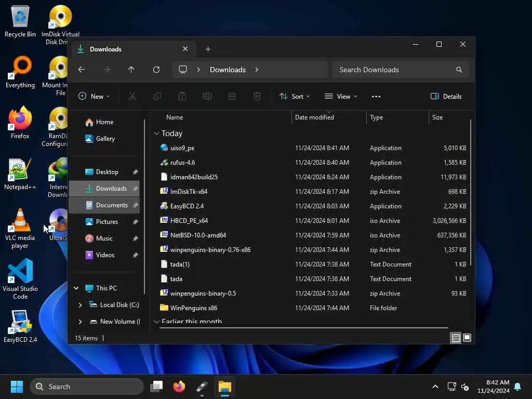Open Firefox from the taskbar

point(179,387)
